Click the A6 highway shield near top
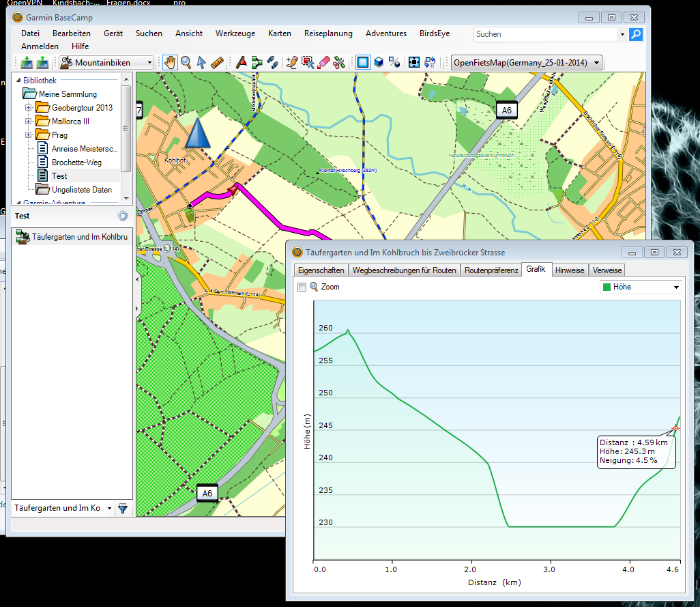700x607 pixels. click(x=507, y=111)
